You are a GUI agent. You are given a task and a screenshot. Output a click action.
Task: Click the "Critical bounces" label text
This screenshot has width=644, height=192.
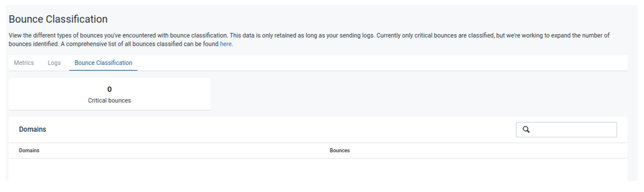(x=110, y=101)
